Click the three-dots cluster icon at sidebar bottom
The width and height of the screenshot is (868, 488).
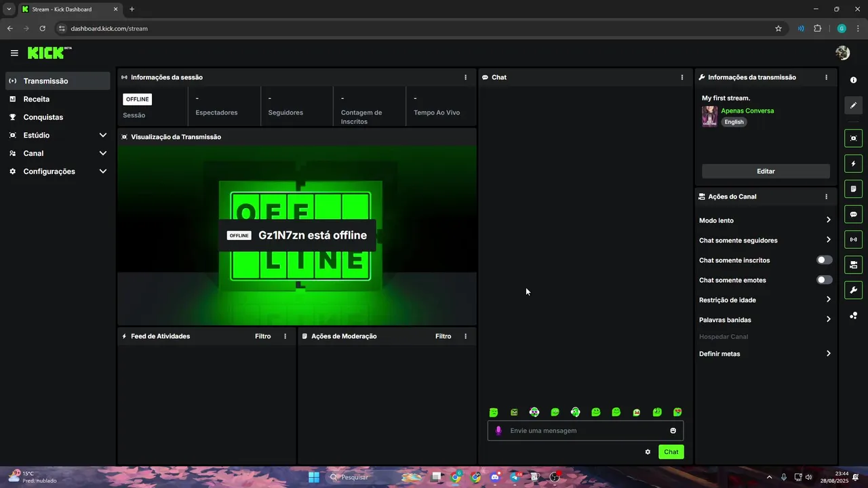tap(853, 315)
